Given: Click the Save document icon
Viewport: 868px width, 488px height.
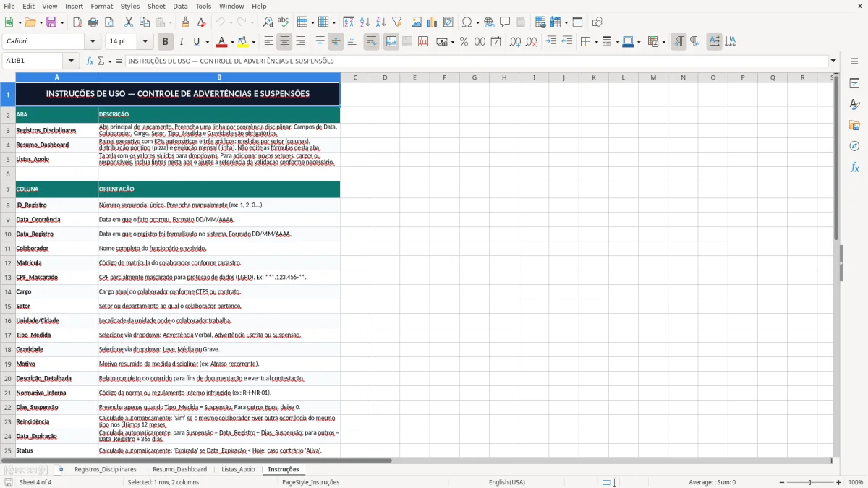Looking at the screenshot, I should coord(51,22).
